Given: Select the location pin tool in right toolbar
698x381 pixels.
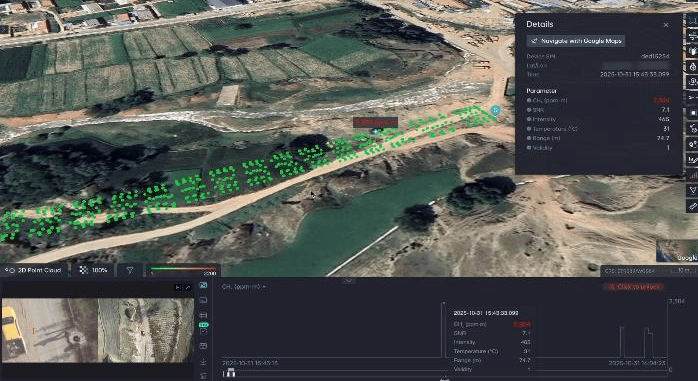Looking at the screenshot, I should click(x=693, y=144).
